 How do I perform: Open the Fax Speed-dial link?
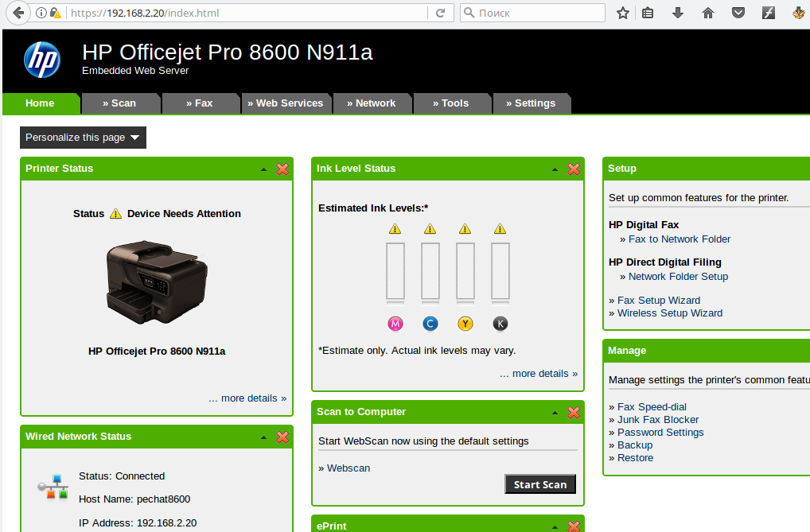[652, 407]
